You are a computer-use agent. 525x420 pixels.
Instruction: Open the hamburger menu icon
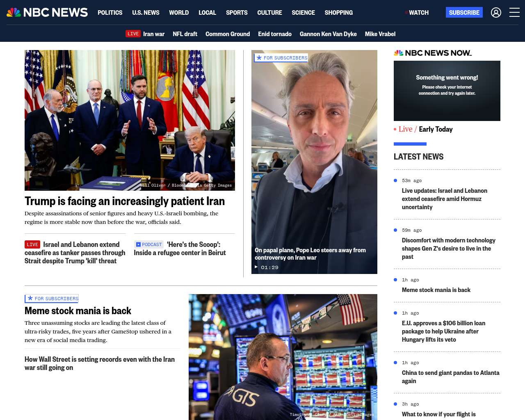click(x=514, y=12)
